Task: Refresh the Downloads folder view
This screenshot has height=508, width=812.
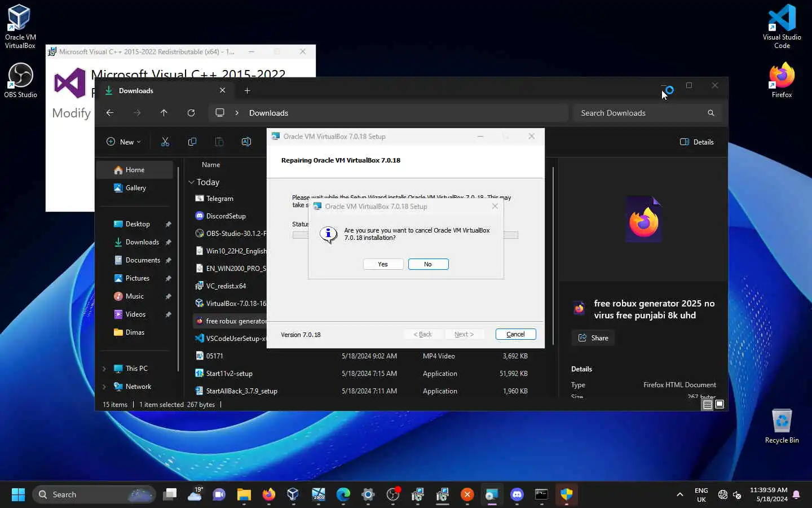Action: [191, 113]
